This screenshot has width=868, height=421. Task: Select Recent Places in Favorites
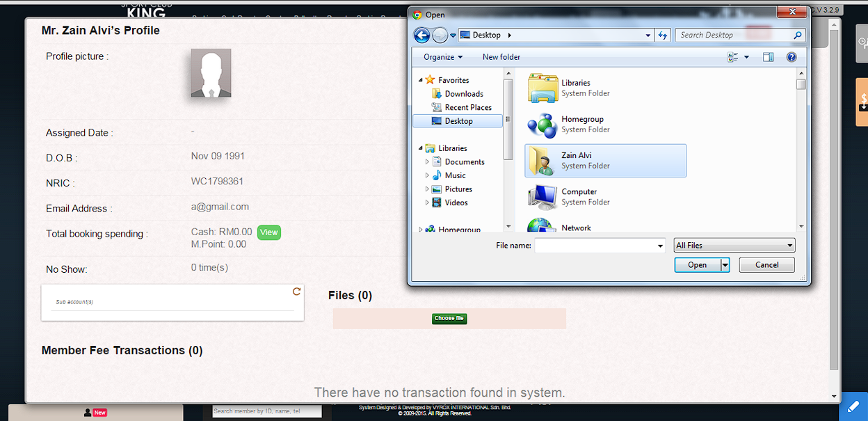(467, 107)
